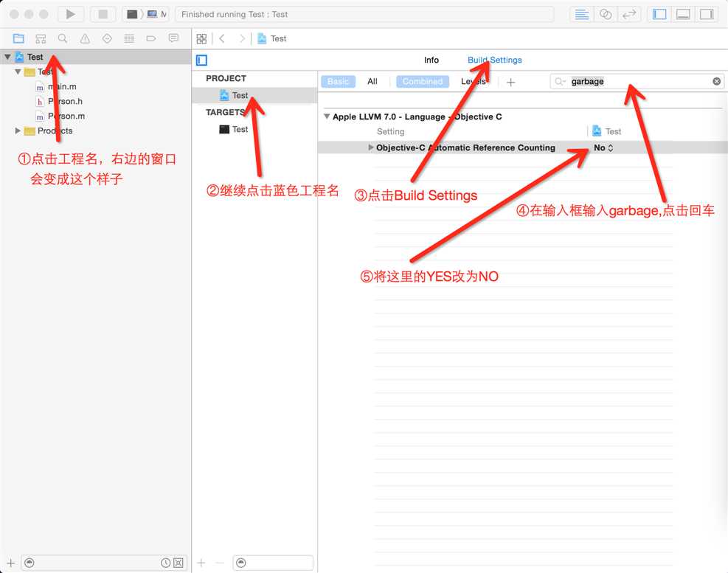Click the garbage search field
The image size is (728, 573).
point(637,81)
